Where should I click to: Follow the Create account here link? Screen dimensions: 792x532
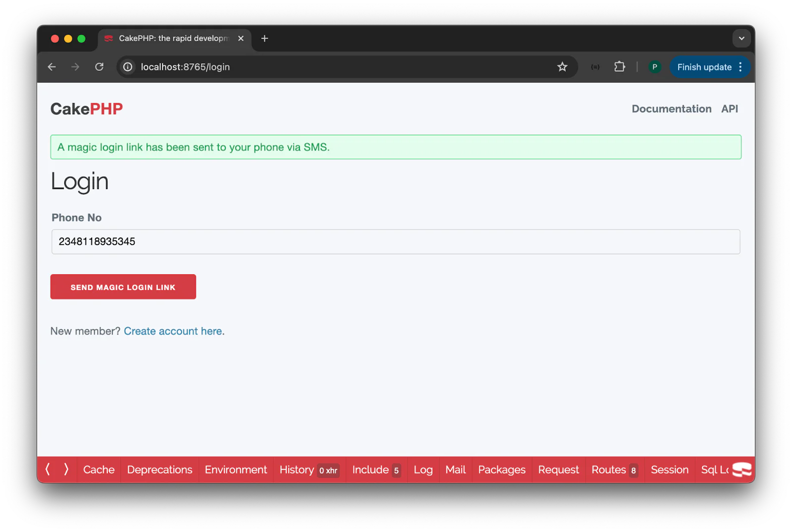tap(173, 331)
